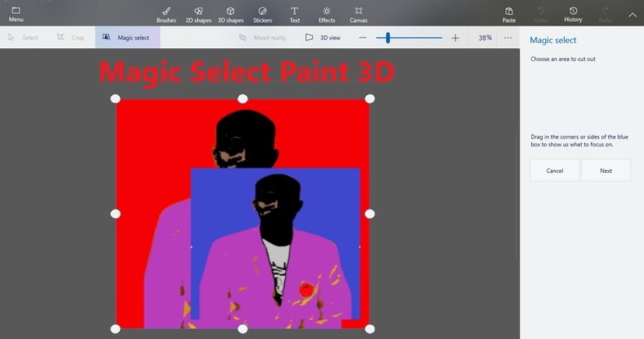Open the Menu folder icon
Screen dimensions: 644x339
click(x=16, y=10)
